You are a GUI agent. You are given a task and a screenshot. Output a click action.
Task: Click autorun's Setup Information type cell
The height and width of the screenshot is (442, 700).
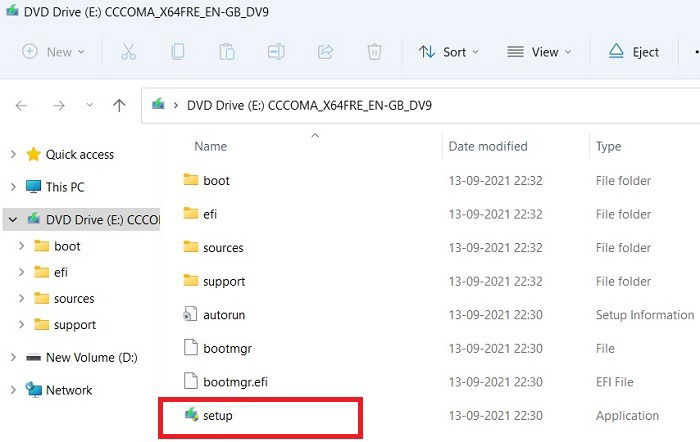pos(645,315)
